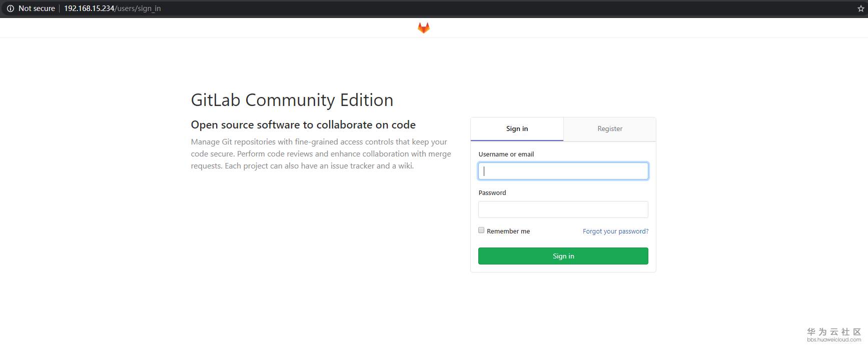Switch to the Sign in tab
The height and width of the screenshot is (347, 868).
coord(517,129)
